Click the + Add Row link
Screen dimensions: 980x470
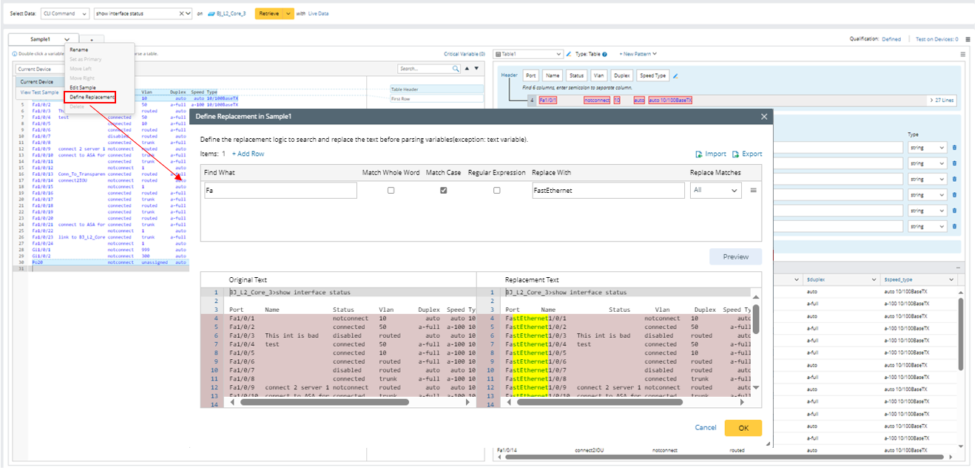[248, 154]
